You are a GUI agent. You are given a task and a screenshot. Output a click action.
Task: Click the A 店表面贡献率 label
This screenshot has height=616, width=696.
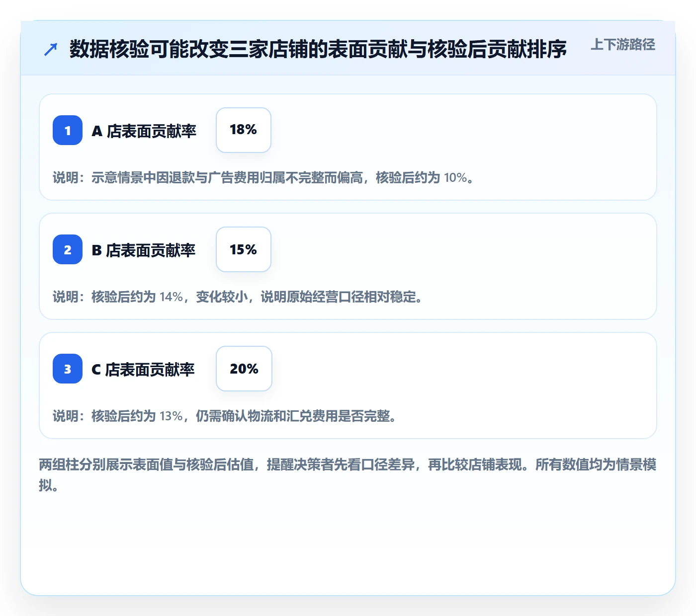coord(144,131)
